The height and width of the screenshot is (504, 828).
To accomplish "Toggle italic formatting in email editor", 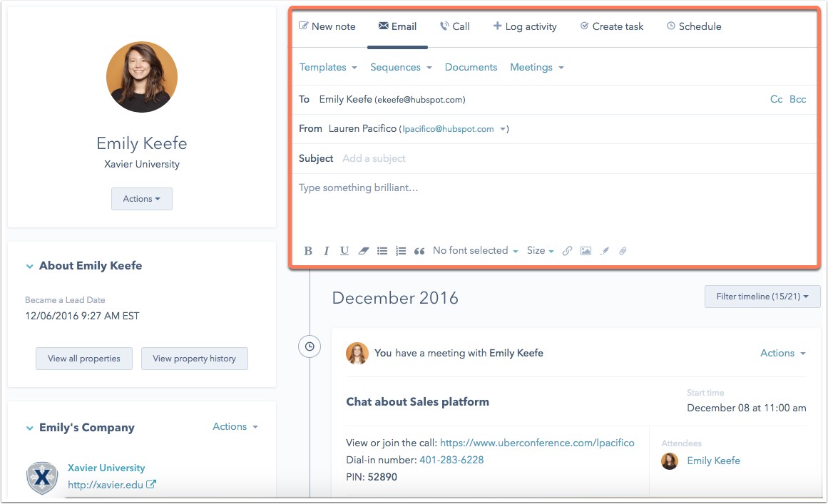I will pos(327,251).
